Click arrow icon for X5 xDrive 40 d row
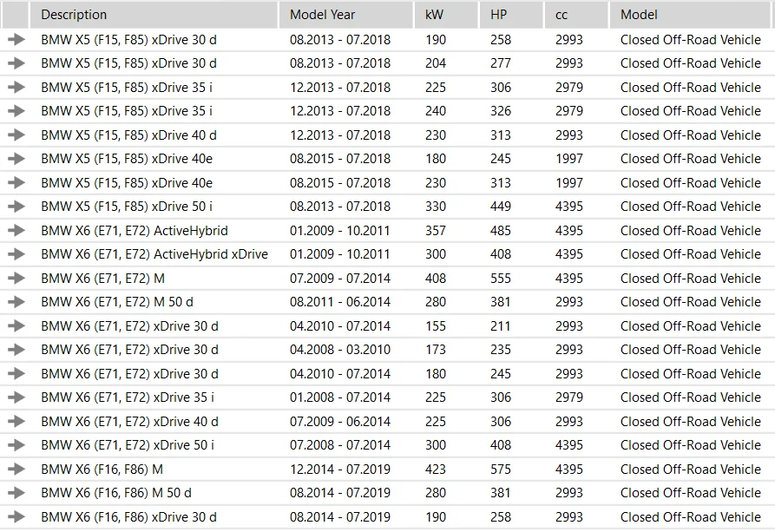 pos(16,135)
